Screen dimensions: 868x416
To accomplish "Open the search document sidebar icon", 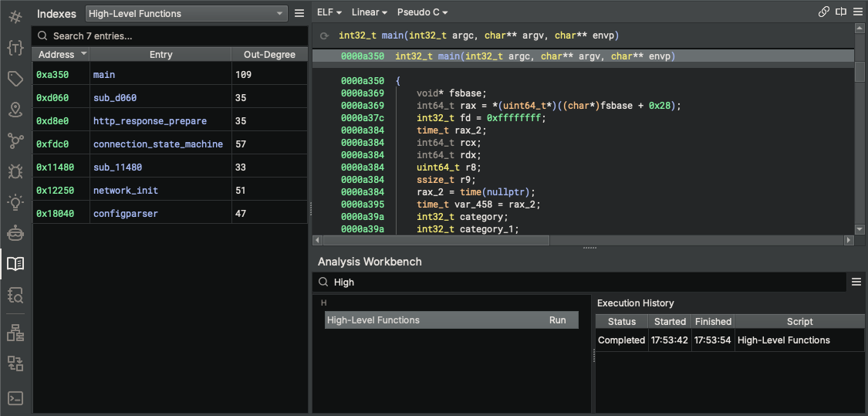I will pos(15,295).
